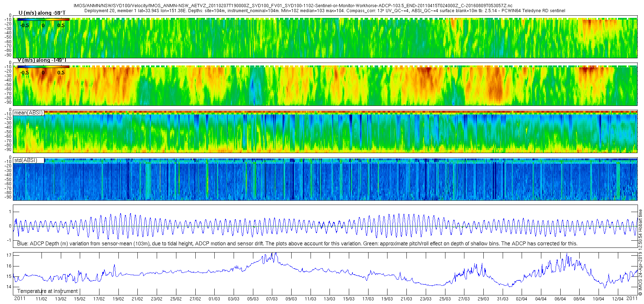Click the 02/04 date tick label
Screen dimensions: 644x304
tap(521, 299)
